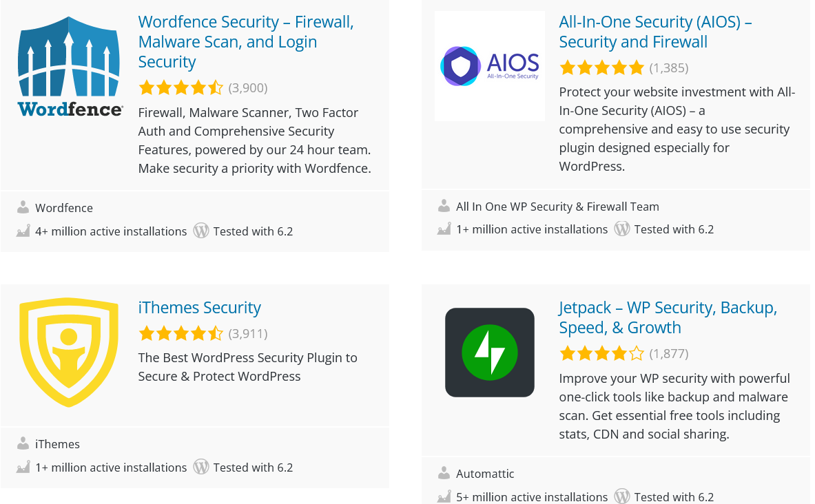Click the person icon beside Automattic
Image resolution: width=815 pixels, height=504 pixels.
(x=443, y=473)
